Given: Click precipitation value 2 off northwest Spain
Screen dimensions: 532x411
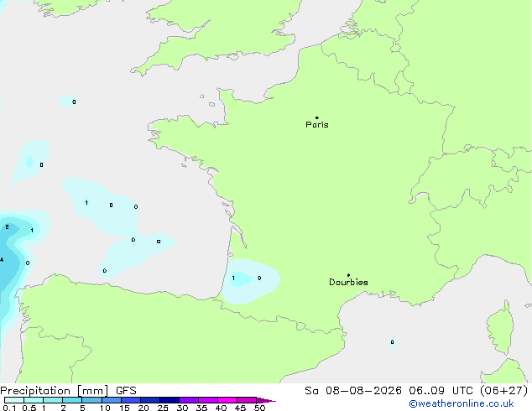Looking at the screenshot, I should click(x=7, y=226).
